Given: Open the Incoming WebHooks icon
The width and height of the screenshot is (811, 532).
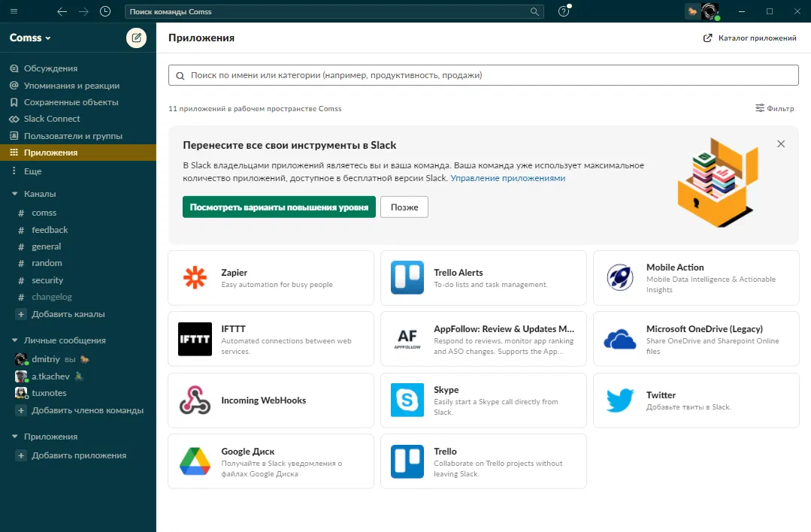Looking at the screenshot, I should click(195, 401).
